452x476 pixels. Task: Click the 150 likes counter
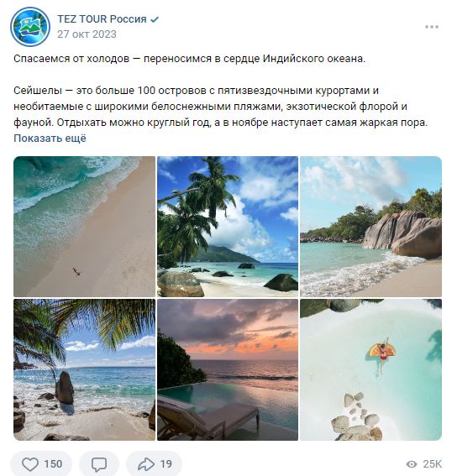pyautogui.click(x=53, y=464)
